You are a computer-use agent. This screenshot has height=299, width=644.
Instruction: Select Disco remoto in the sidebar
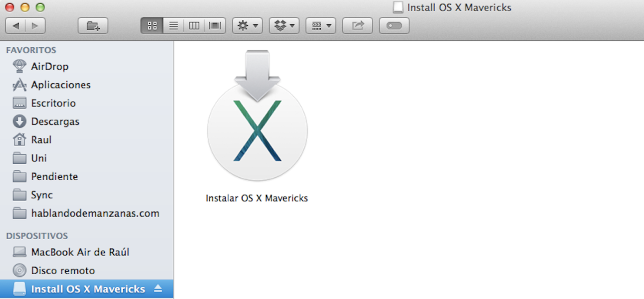pyautogui.click(x=87, y=270)
